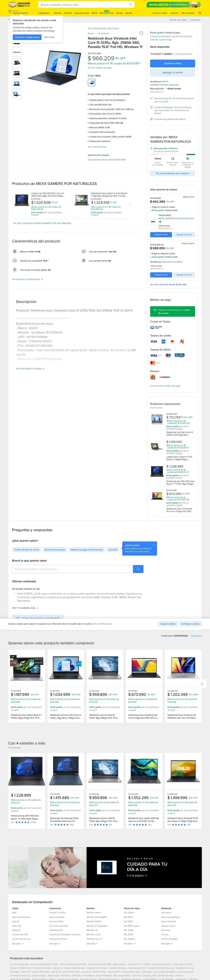Click the Mercado Libre logo
The width and height of the screenshot is (210, 980).
(19, 5)
